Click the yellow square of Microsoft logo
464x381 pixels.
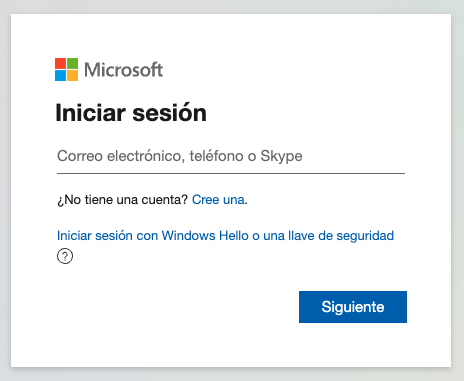[x=73, y=76]
